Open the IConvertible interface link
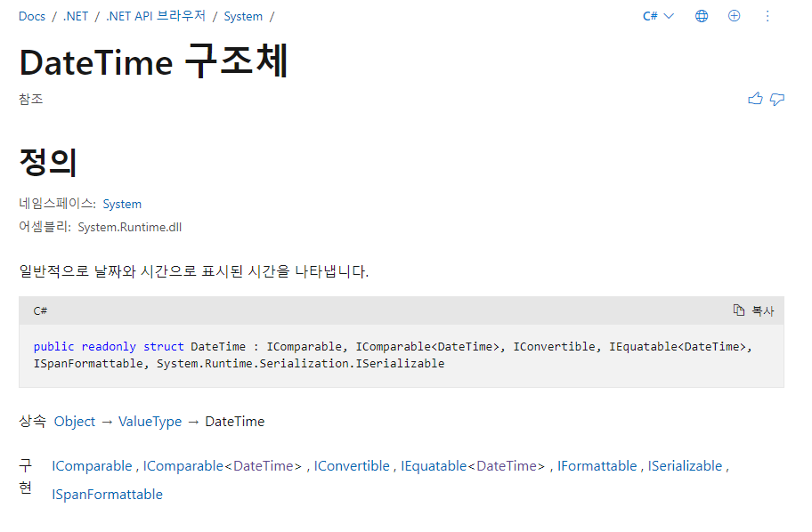Image resolution: width=812 pixels, height=532 pixels. coord(352,466)
